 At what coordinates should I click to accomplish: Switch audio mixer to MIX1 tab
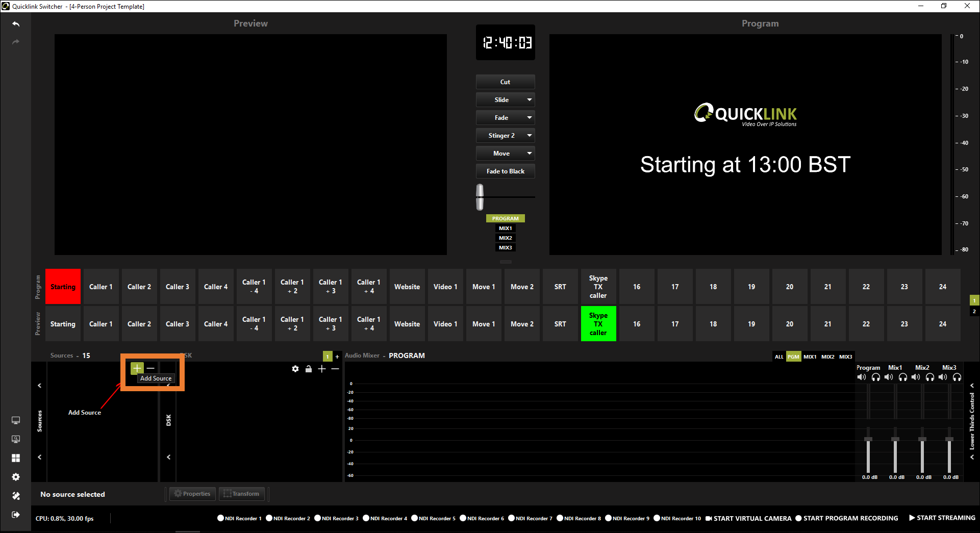click(x=810, y=357)
